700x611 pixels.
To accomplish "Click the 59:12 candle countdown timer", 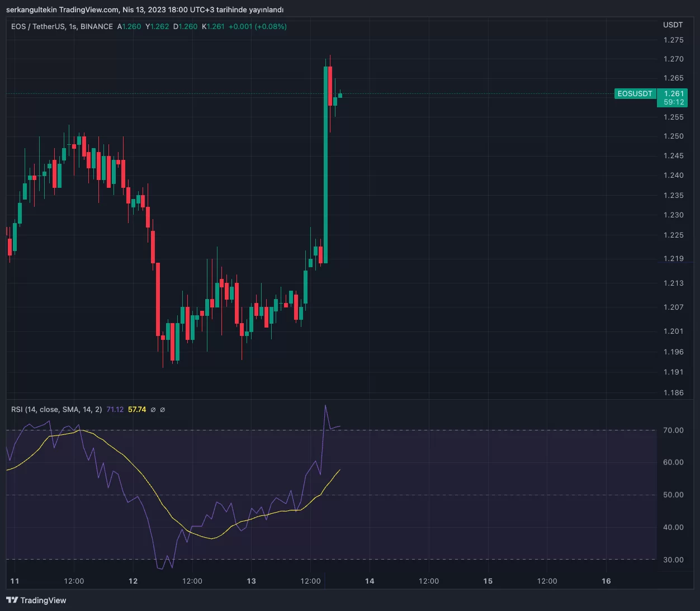I will pos(674,102).
